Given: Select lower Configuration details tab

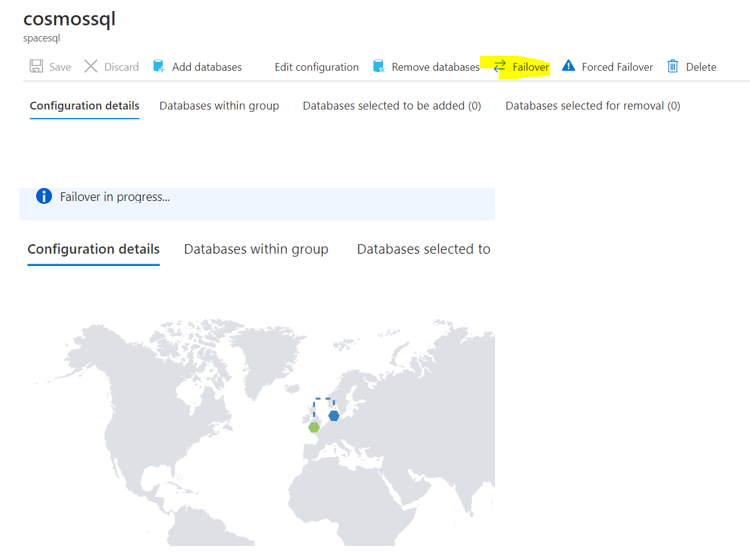Looking at the screenshot, I should 93,249.
